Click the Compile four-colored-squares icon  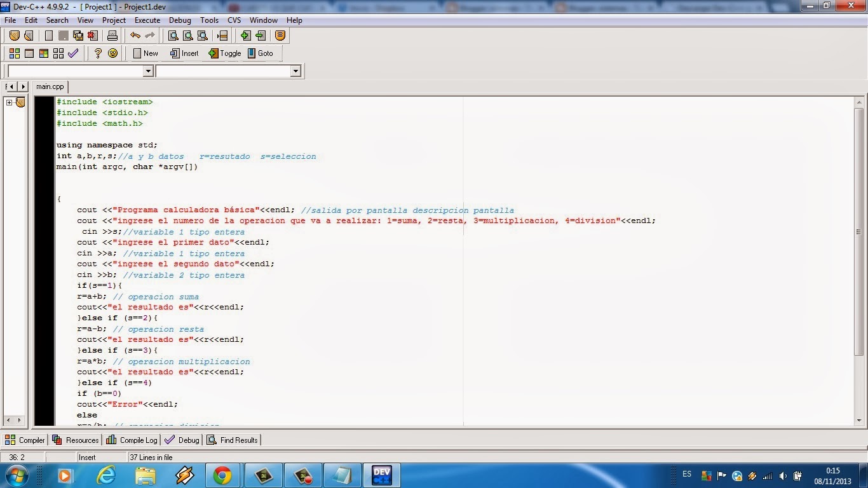click(15, 53)
